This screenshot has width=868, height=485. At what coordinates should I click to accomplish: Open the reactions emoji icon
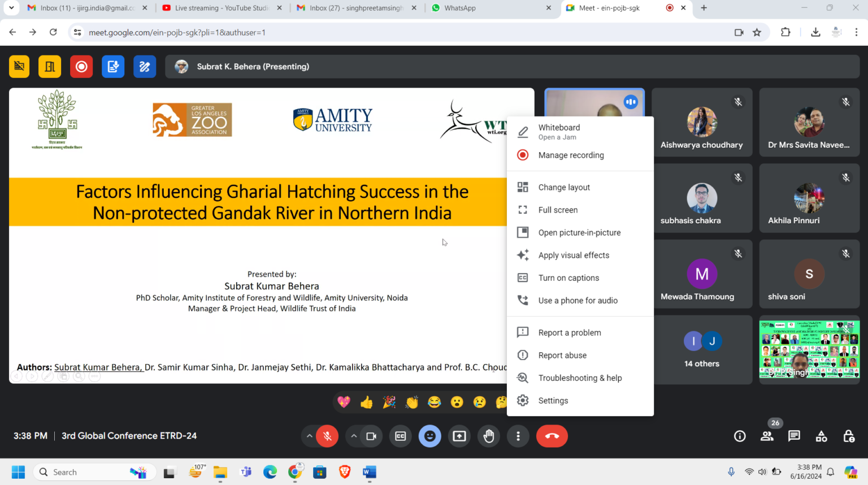(x=429, y=436)
